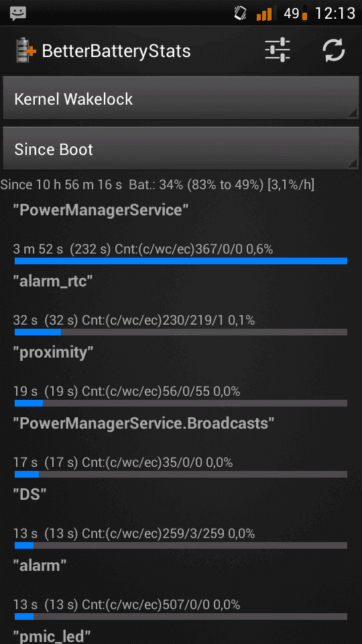The height and width of the screenshot is (644, 362).
Task: Tap the refresh icon in the action bar
Action: (334, 51)
